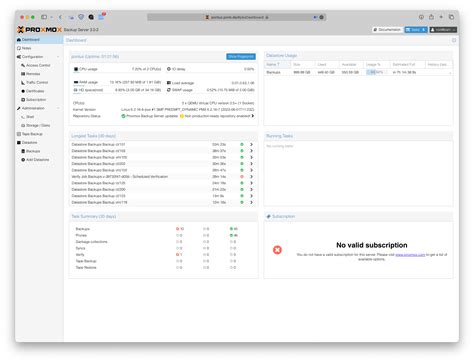
Task: Go back with Safari back arrow
Action: (x=60, y=17)
